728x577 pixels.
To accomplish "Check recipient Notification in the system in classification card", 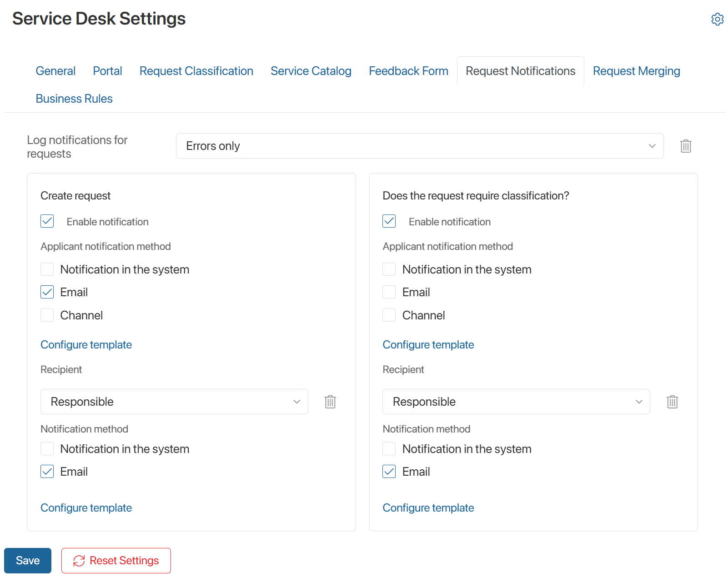I will pos(389,449).
